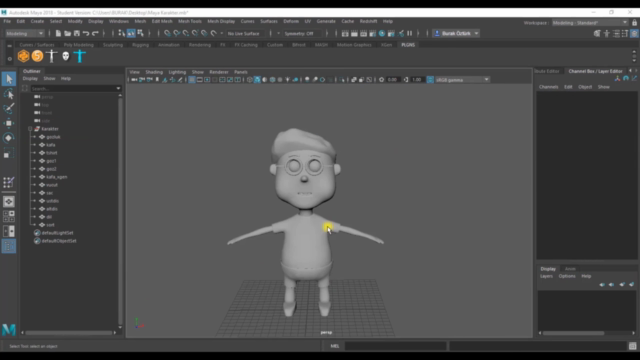Open the No Live Surface dropdown
The width and height of the screenshot is (640, 360).
[244, 33]
